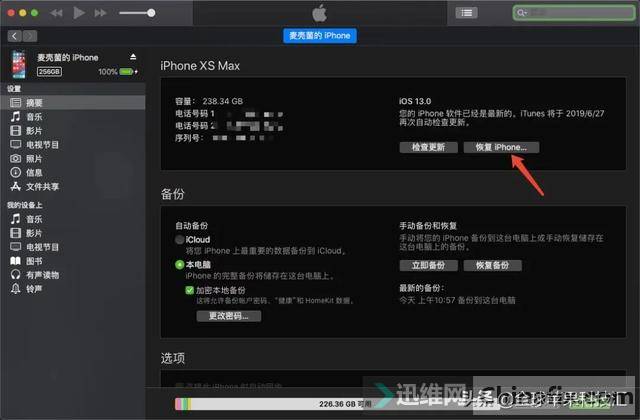Select the iCloud backup radio button

180,240
